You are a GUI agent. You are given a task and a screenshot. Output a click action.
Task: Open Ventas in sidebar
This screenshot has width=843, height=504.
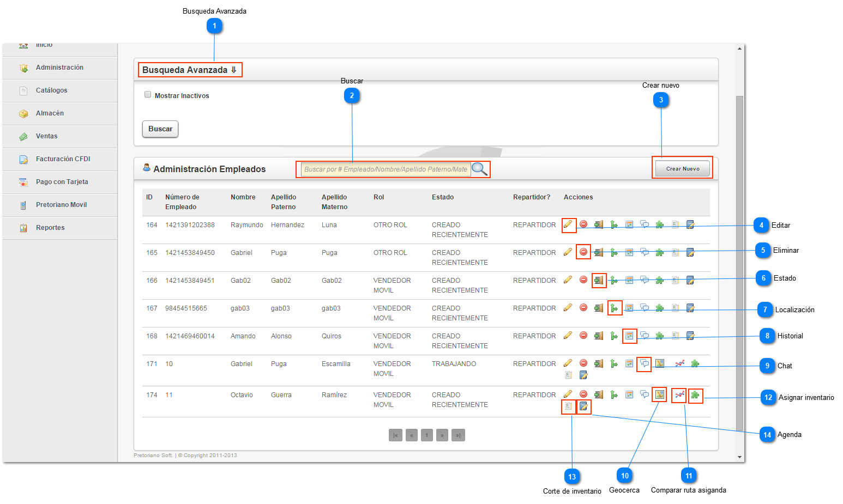click(59, 136)
